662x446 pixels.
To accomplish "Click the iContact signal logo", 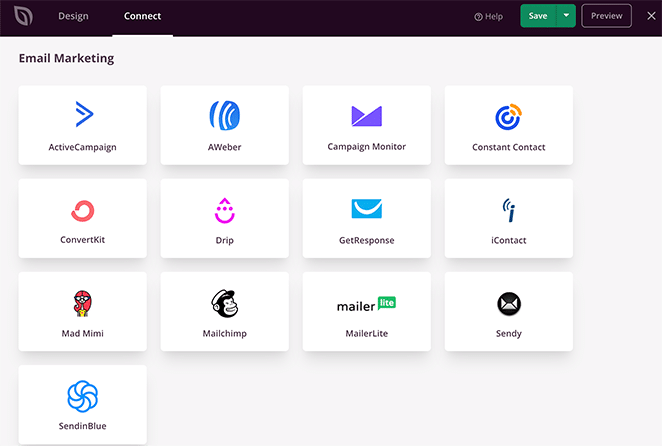I will point(509,210).
